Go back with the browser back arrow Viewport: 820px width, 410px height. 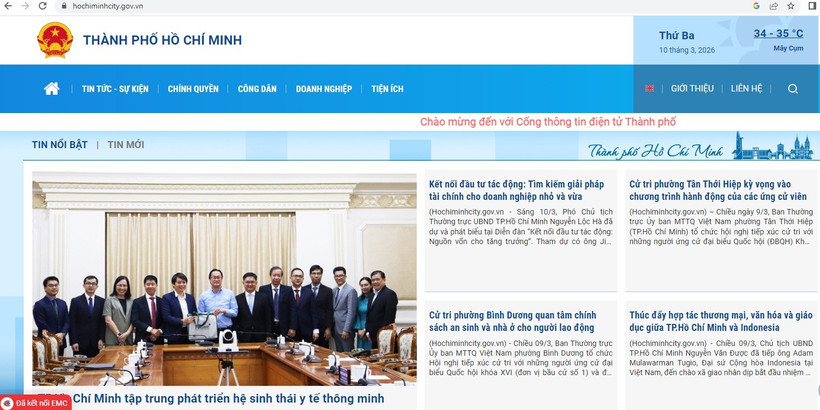(x=8, y=6)
